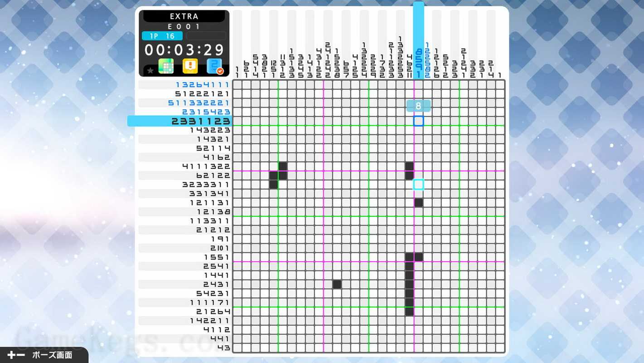The width and height of the screenshot is (644, 363).
Task: Click the blue icon with orange checkmark
Action: pos(215,66)
